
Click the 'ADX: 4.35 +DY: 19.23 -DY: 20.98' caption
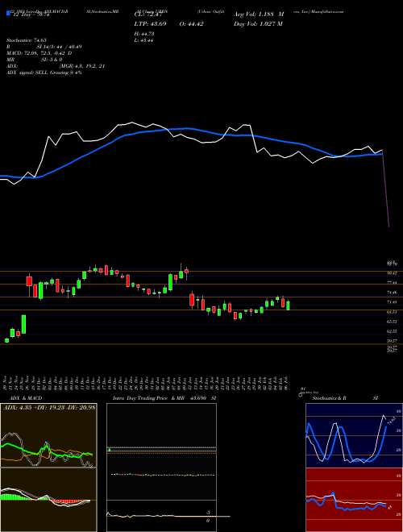pos(49,408)
